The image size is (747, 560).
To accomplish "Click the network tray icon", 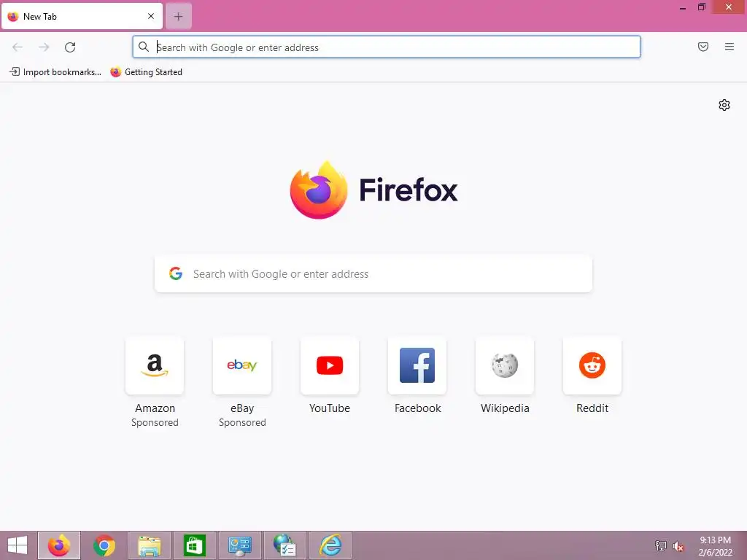I will [661, 545].
